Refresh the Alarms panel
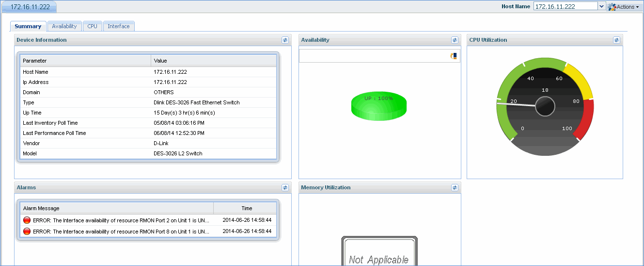This screenshot has width=644, height=266. [x=285, y=188]
